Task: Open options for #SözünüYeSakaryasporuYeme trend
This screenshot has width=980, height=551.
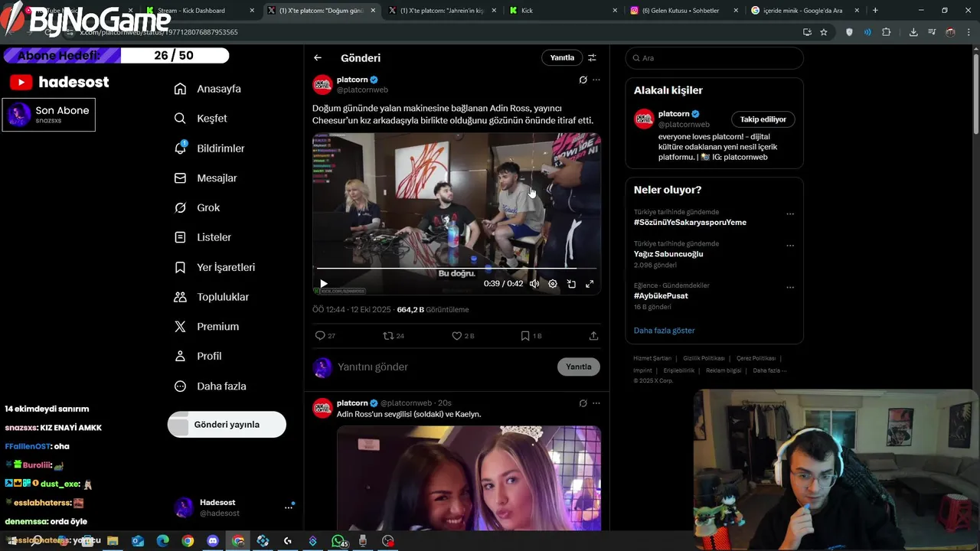Action: (790, 214)
